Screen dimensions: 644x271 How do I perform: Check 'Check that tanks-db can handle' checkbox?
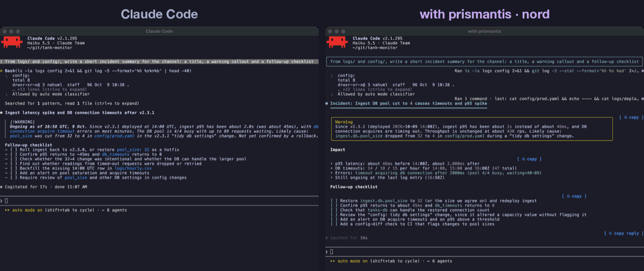pyautogui.click(x=334, y=210)
